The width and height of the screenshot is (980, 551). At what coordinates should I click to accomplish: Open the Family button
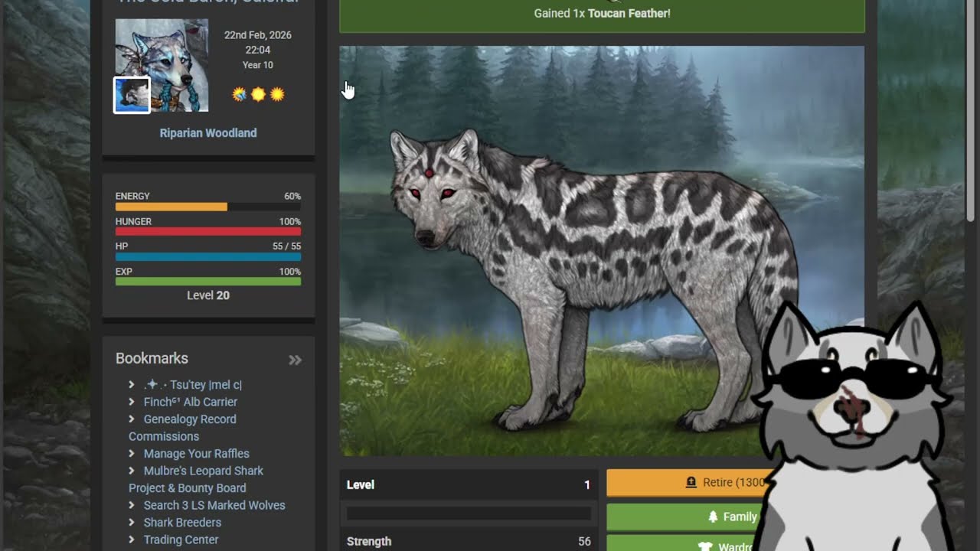click(x=686, y=517)
